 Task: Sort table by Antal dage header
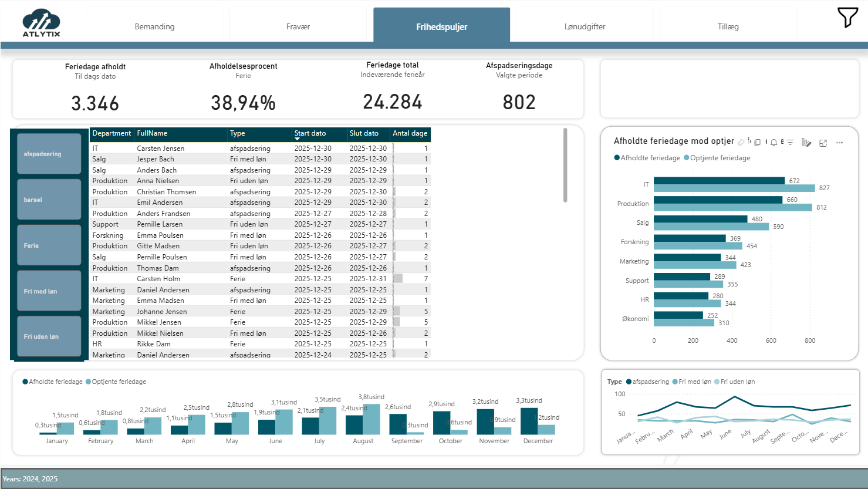(x=410, y=133)
